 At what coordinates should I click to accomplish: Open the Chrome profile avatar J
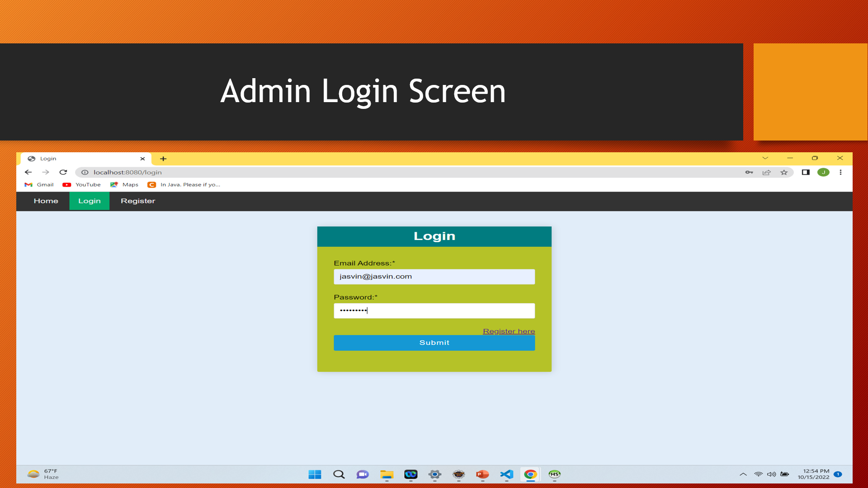pos(823,172)
